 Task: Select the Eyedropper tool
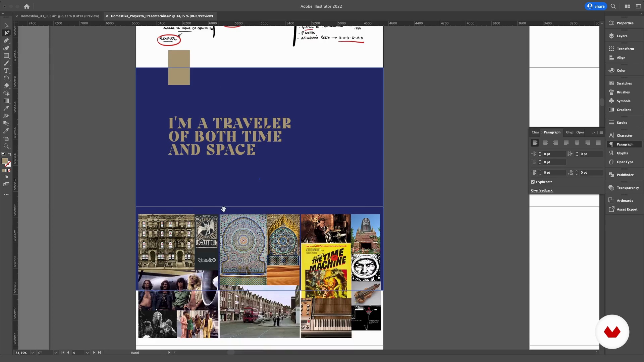click(x=6, y=108)
